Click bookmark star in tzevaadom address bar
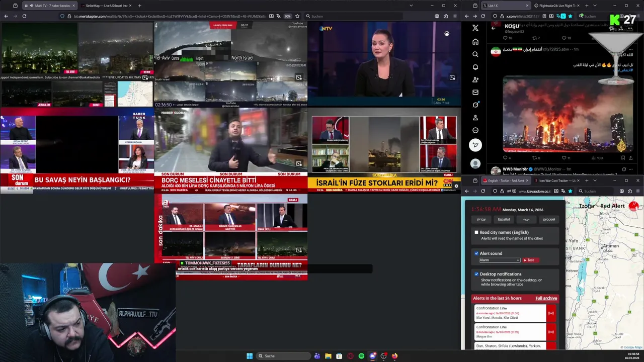Viewport: 644px width, 362px height. click(x=570, y=191)
